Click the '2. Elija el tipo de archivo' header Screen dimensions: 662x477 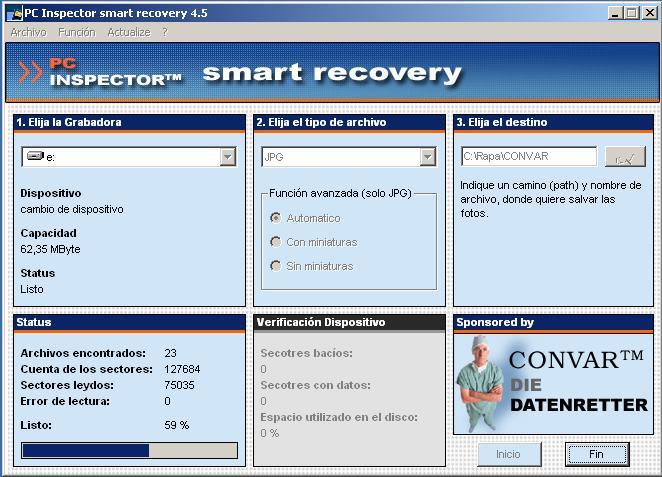[x=321, y=122]
